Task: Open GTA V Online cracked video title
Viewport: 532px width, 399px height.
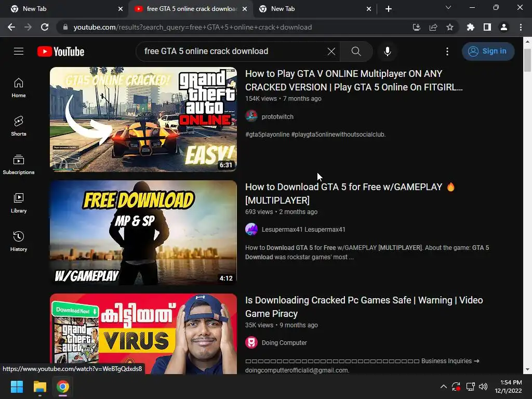Action: pos(354,81)
